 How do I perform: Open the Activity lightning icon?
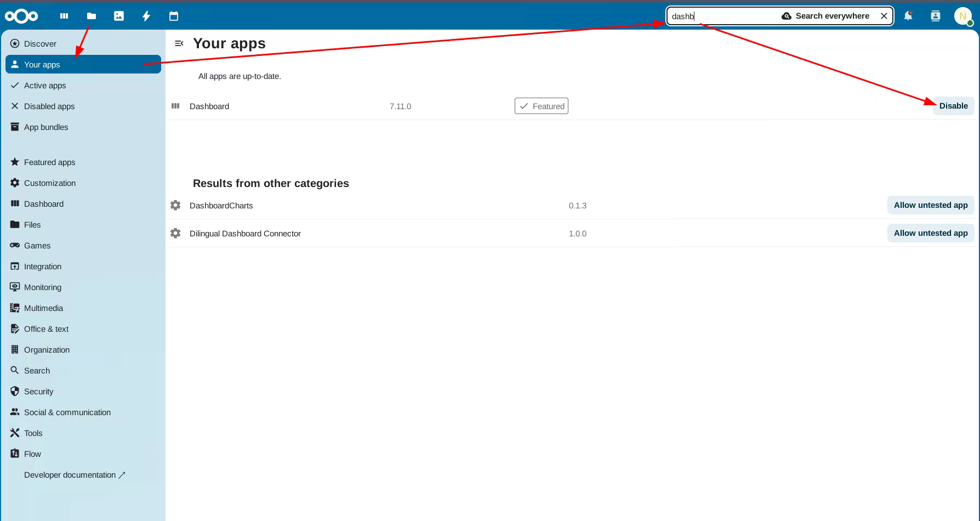(146, 16)
